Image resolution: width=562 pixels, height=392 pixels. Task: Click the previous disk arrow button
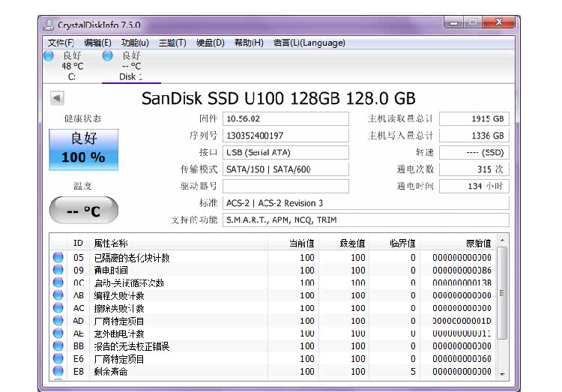pos(57,98)
